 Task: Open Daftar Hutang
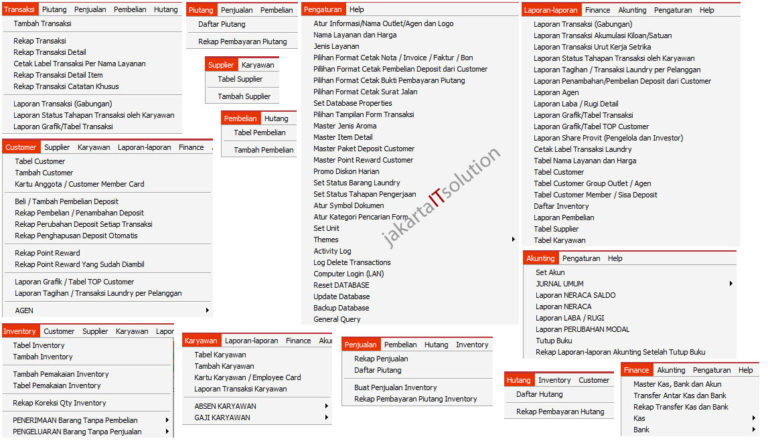(x=539, y=394)
